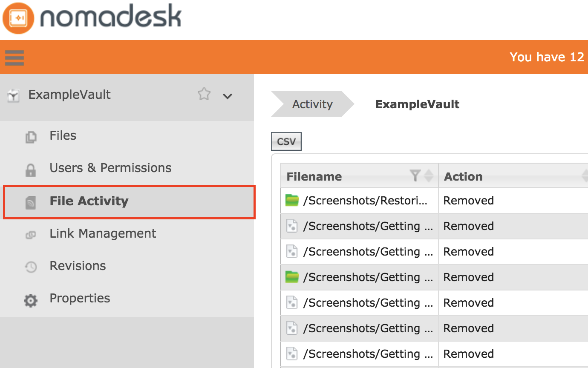
Task: Toggle the favorite star for ExampleVault
Action: pos(204,95)
